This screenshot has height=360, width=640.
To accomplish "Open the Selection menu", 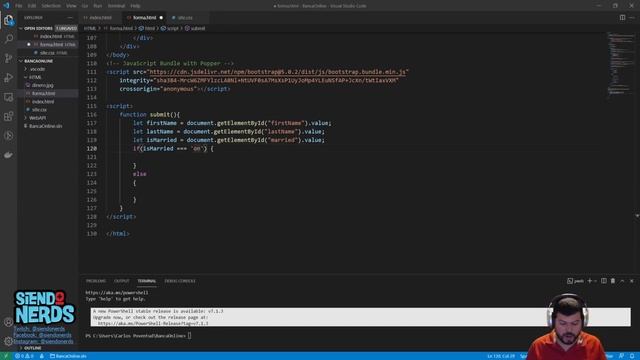I will 51,6.
